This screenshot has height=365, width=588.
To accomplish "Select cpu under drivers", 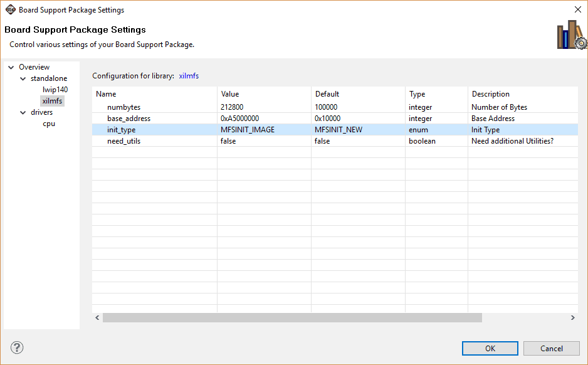I will tap(48, 124).
